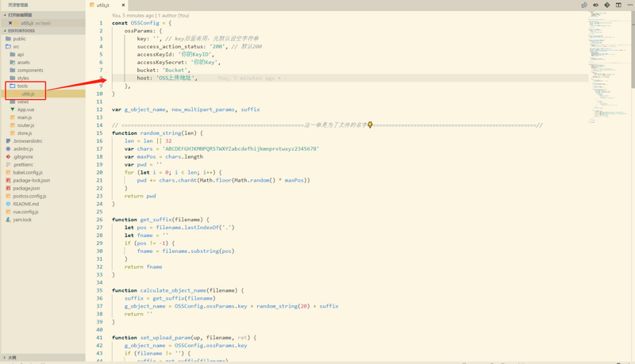Screen dimensions: 635x364
Task: Click the Vue icon beside App.vue
Action: point(13,109)
